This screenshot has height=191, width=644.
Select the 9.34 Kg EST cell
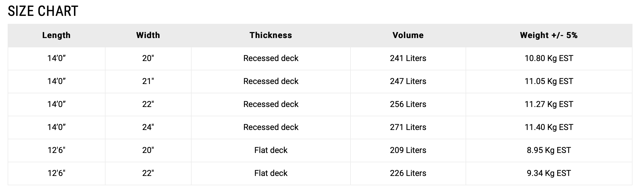tap(549, 173)
